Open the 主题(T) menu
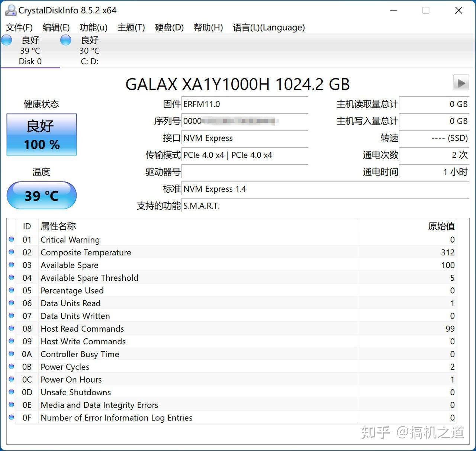 131,28
